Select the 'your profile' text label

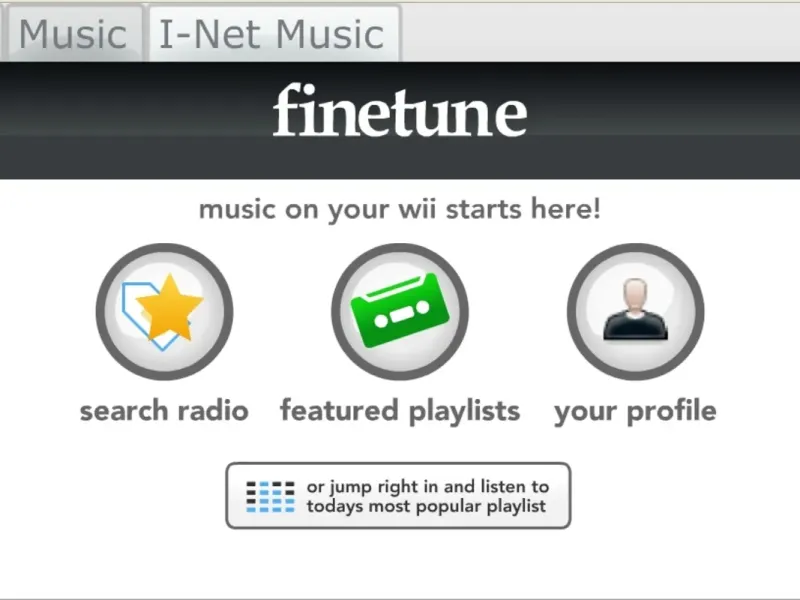point(636,411)
